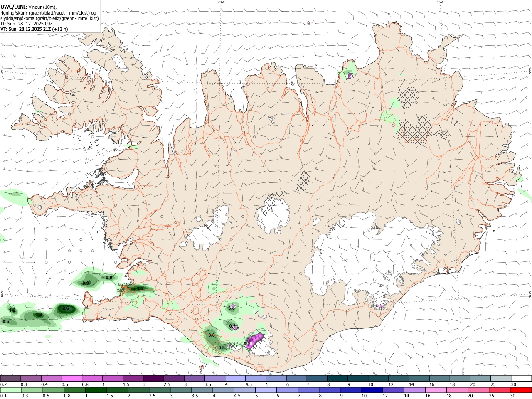
Task: Click the 25 label under the top legend row
Action: click(493, 384)
